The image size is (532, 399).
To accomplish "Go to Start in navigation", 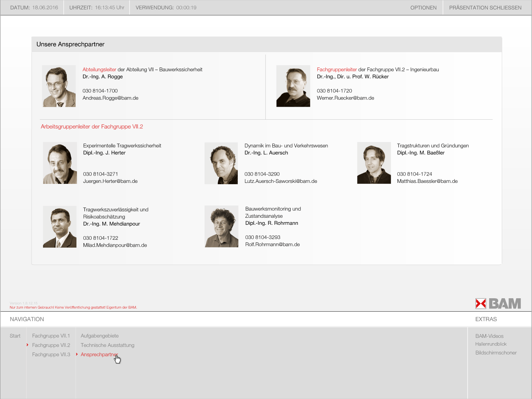I will click(x=15, y=336).
